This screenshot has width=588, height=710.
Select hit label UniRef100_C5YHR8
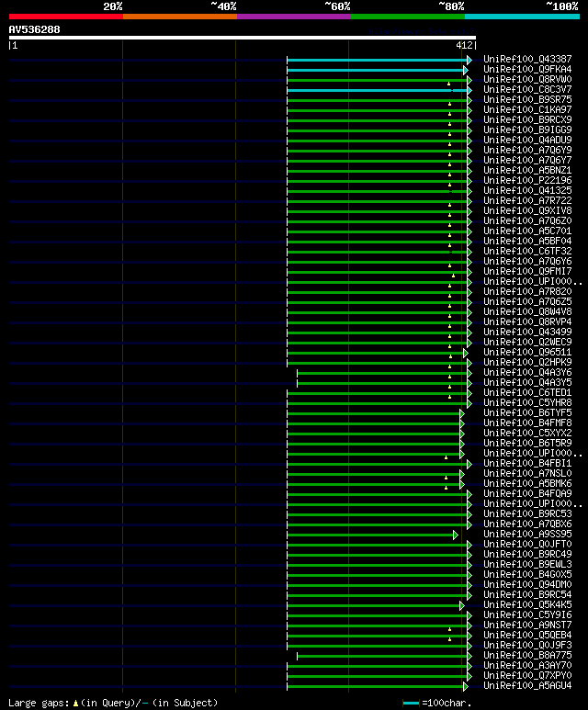click(527, 403)
